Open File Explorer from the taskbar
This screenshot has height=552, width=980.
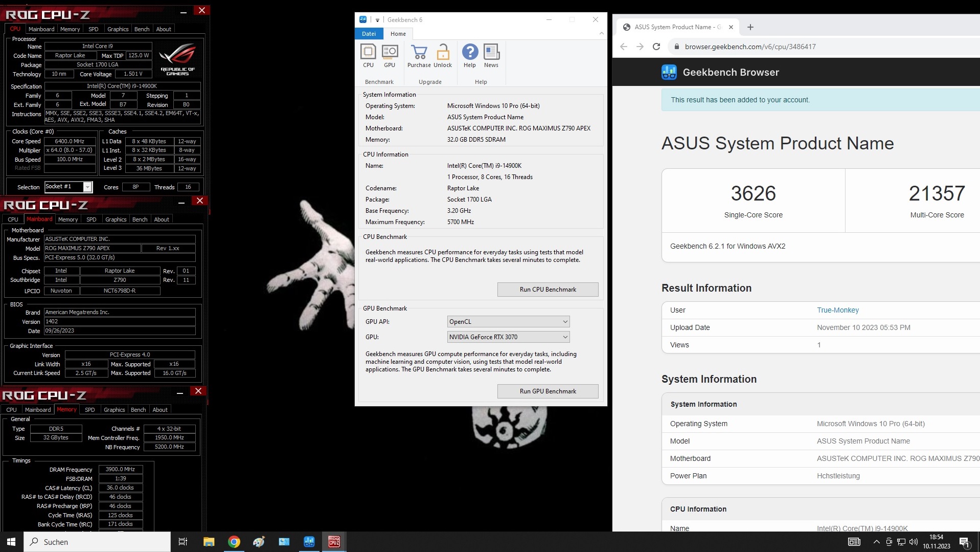pos(209,542)
